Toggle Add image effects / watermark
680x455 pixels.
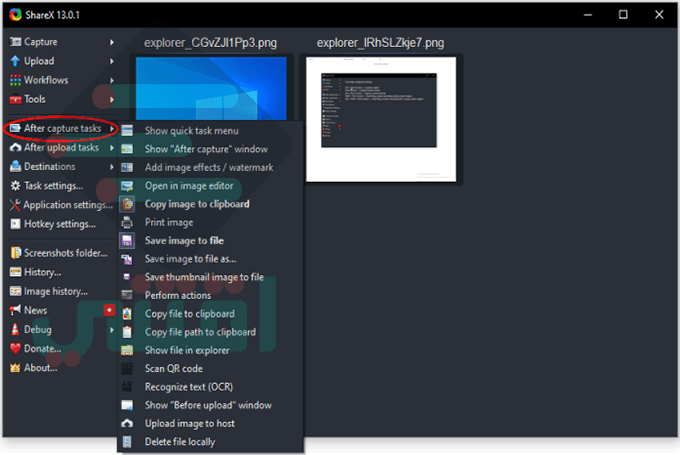210,167
